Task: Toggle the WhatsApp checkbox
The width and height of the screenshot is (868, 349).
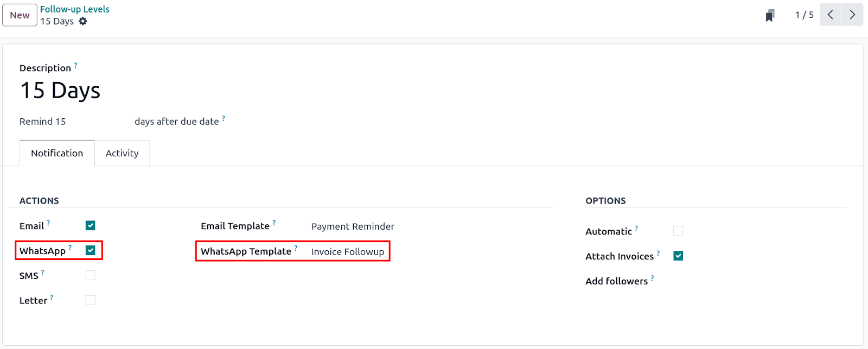Action: [x=91, y=250]
